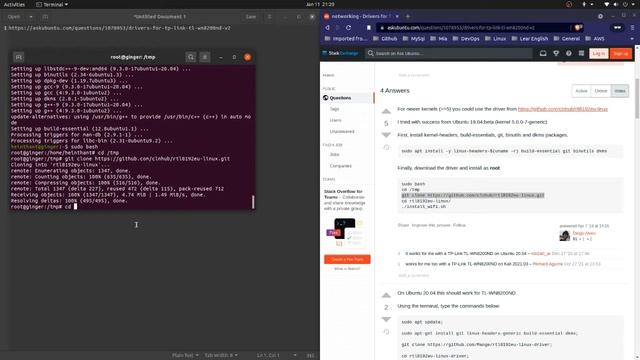This screenshot has width=640, height=360.
Task: Click the Log in button
Action: pyautogui.click(x=598, y=53)
